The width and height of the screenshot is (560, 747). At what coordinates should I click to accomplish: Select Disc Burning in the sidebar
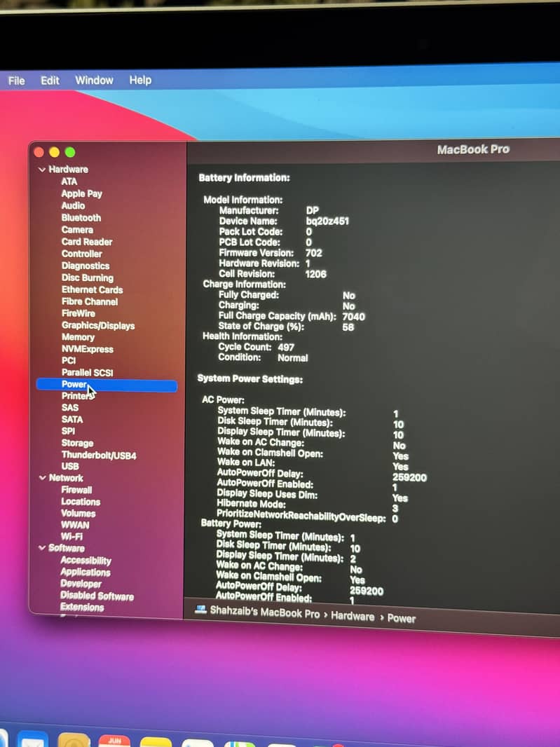(87, 277)
